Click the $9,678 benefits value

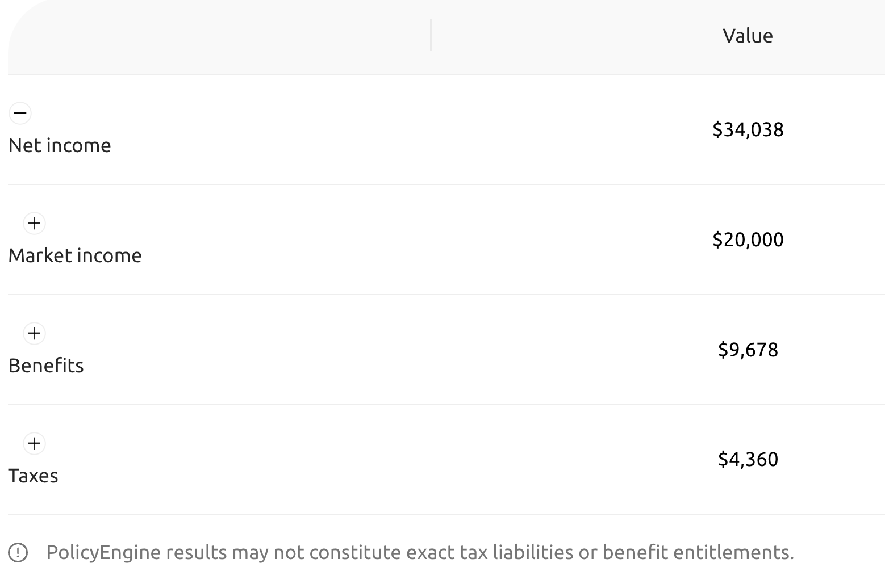(749, 350)
